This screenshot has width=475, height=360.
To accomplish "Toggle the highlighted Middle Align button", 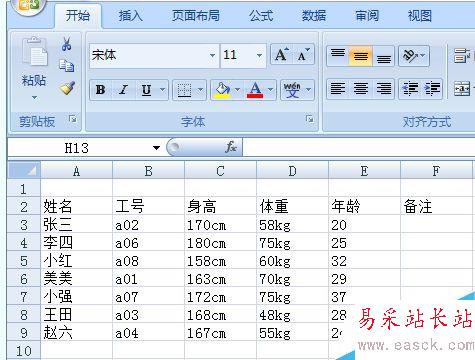I will [361, 56].
